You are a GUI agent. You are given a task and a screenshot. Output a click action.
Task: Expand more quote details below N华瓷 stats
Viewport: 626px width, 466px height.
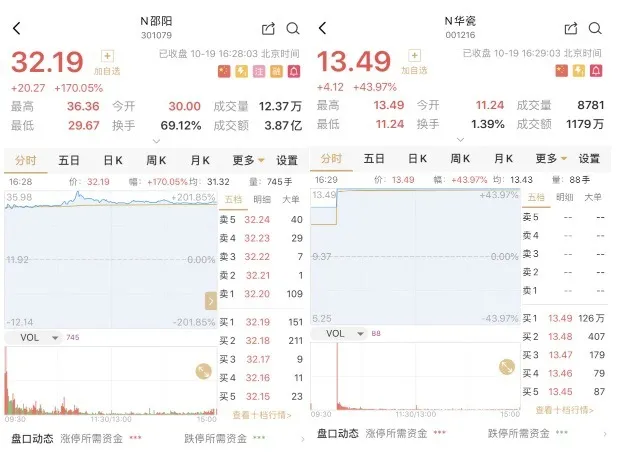(x=460, y=139)
